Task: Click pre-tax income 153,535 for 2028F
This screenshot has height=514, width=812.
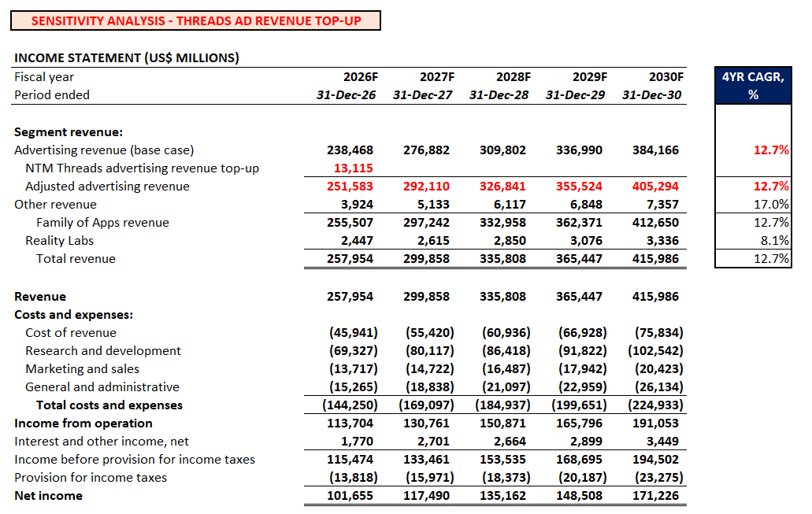Action: (x=502, y=460)
